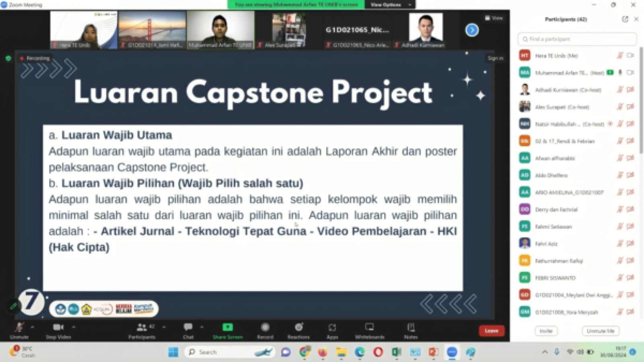The height and width of the screenshot is (362, 644).
Task: Change layout with the View button
Action: 493,18
